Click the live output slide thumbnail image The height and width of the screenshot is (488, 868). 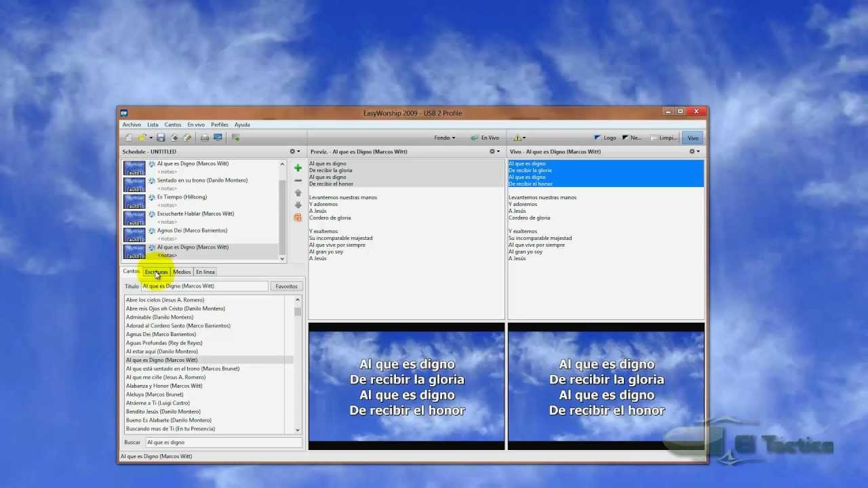pos(606,386)
